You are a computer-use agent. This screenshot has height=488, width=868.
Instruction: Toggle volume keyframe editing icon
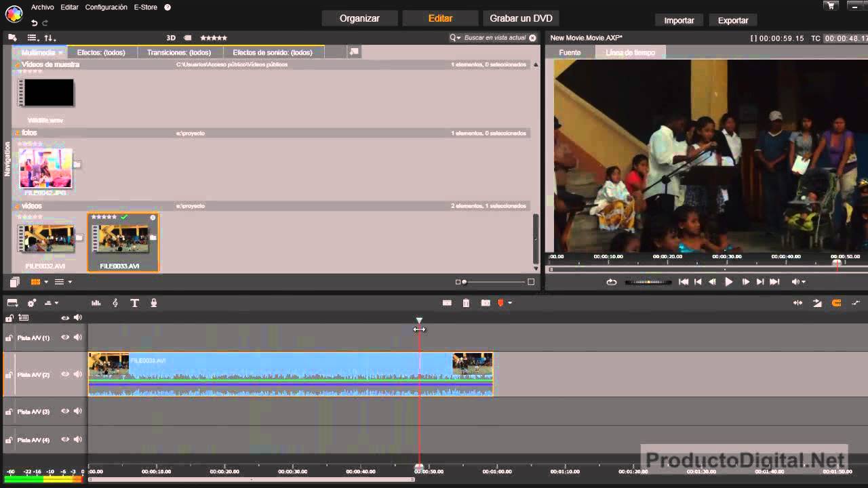coord(856,303)
